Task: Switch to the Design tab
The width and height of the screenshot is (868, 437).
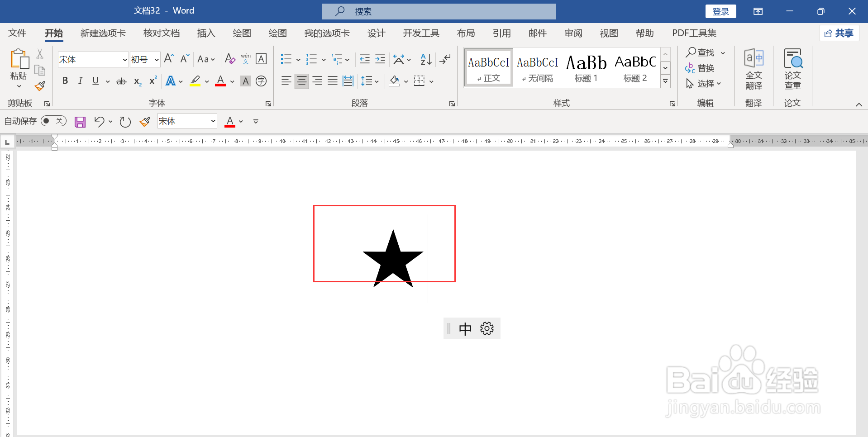Action: pos(376,33)
